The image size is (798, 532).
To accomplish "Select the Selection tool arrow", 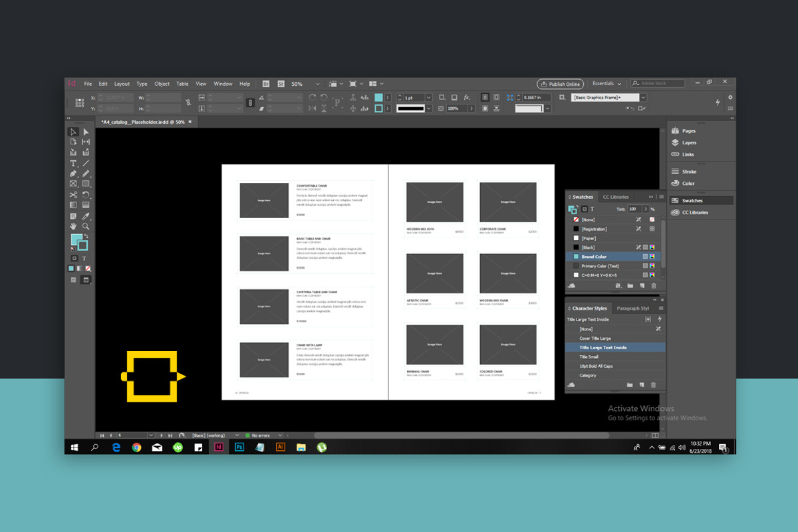I will click(73, 132).
